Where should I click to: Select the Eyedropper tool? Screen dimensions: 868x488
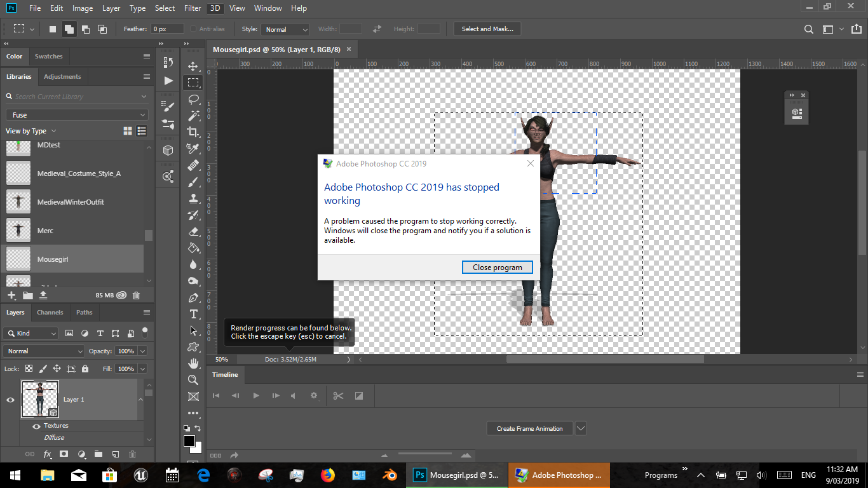(193, 149)
